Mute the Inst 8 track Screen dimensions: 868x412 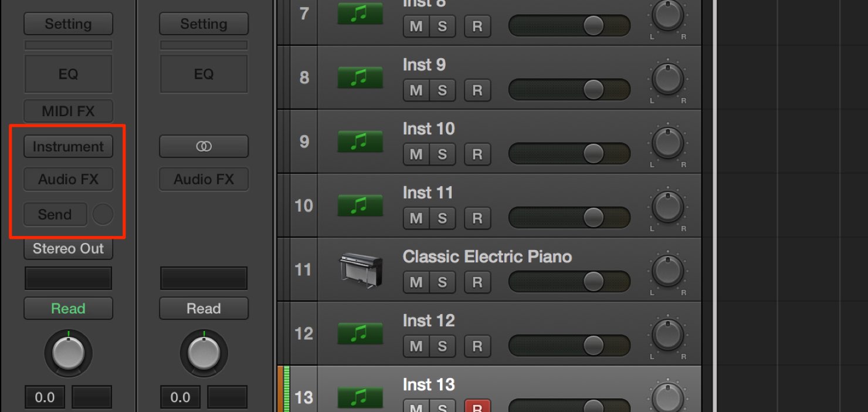click(416, 26)
